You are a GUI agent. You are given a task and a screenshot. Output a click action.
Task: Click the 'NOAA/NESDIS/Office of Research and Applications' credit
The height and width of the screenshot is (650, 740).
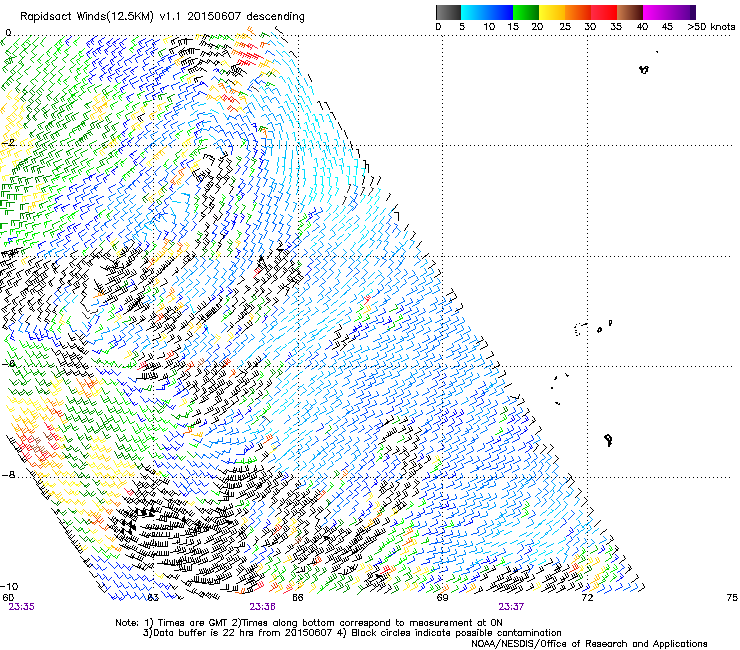click(x=589, y=644)
